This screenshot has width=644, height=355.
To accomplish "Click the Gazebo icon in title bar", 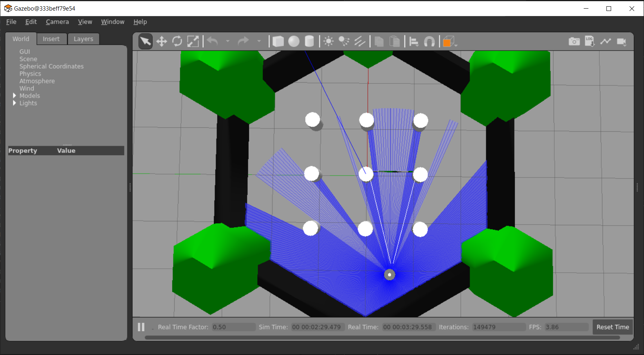I will (x=8, y=8).
